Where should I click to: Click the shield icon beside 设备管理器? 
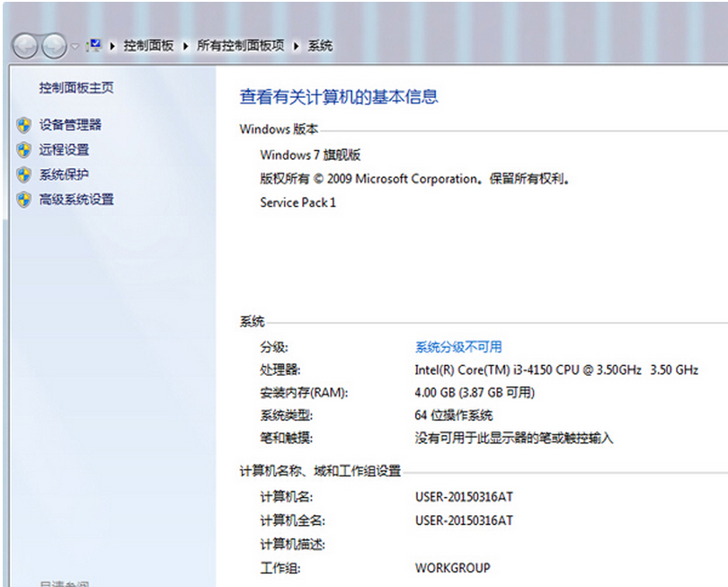(23, 125)
